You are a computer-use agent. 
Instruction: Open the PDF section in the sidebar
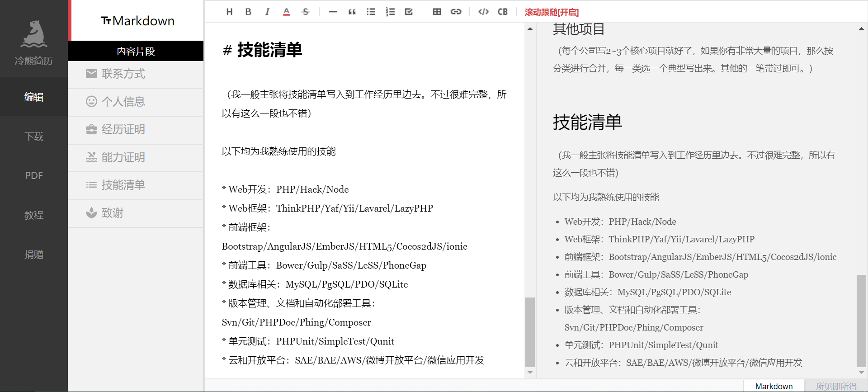34,175
